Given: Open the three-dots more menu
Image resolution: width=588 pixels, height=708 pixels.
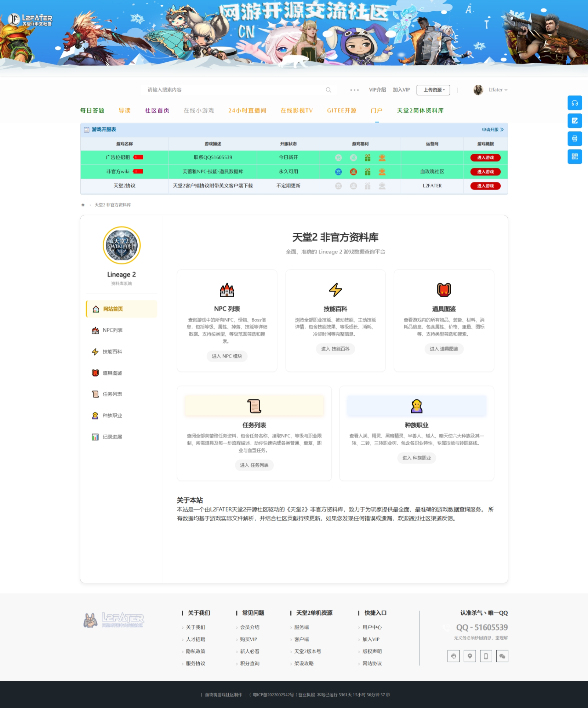Looking at the screenshot, I should click(x=354, y=90).
